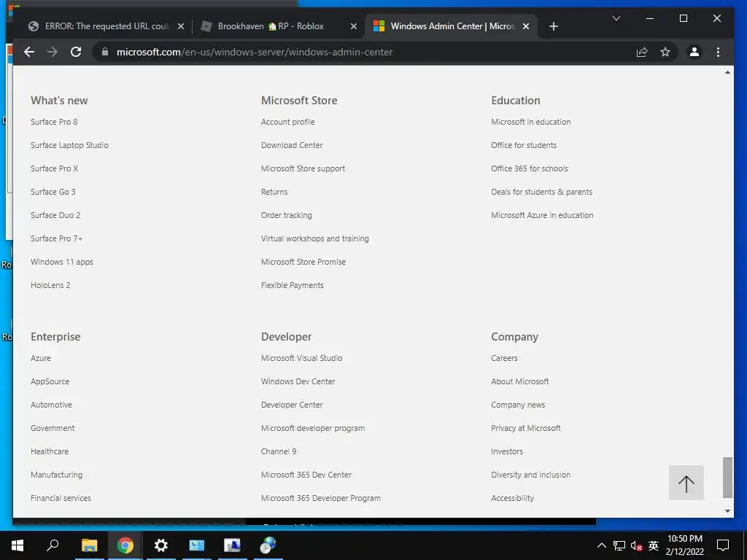
Task: Open the Chrome profile avatar
Action: click(694, 52)
